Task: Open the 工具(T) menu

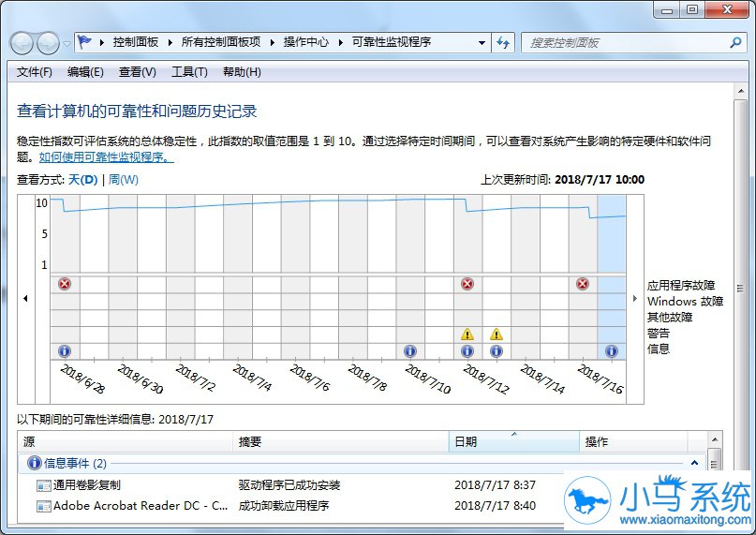Action: (189, 72)
